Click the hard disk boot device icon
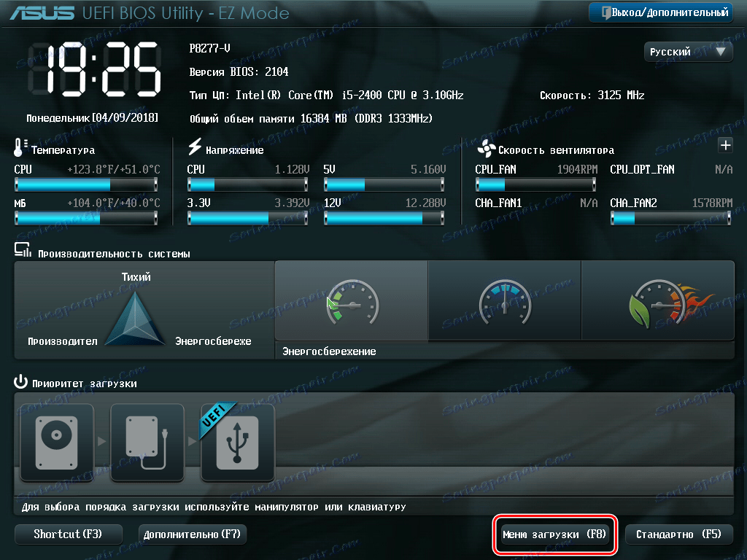 point(57,443)
